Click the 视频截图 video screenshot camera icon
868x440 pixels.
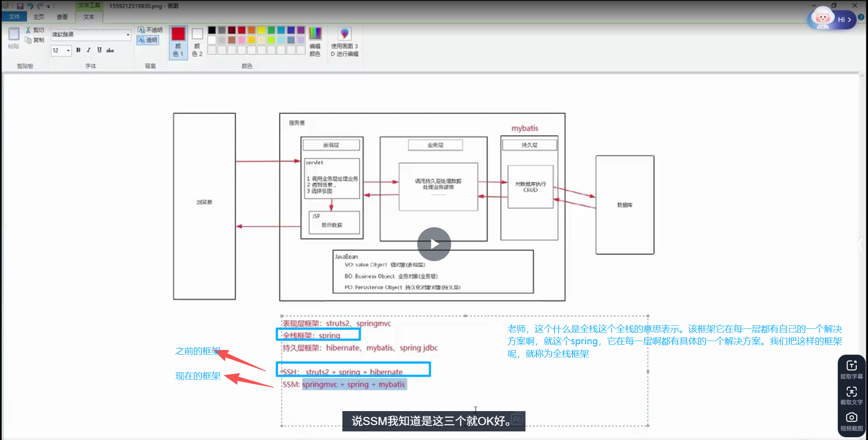click(852, 421)
